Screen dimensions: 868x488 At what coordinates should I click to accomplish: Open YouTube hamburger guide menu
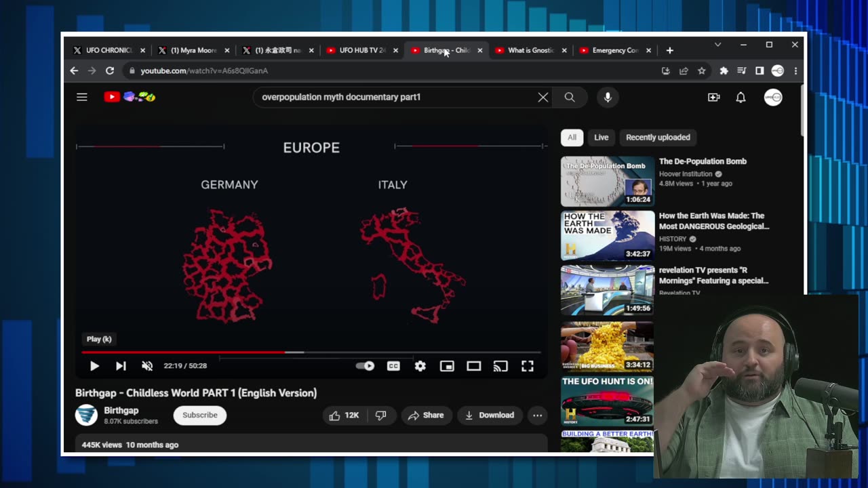click(82, 97)
